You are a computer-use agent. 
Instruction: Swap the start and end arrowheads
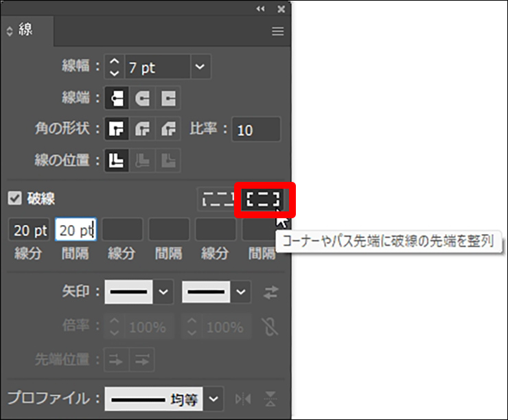coord(271,292)
